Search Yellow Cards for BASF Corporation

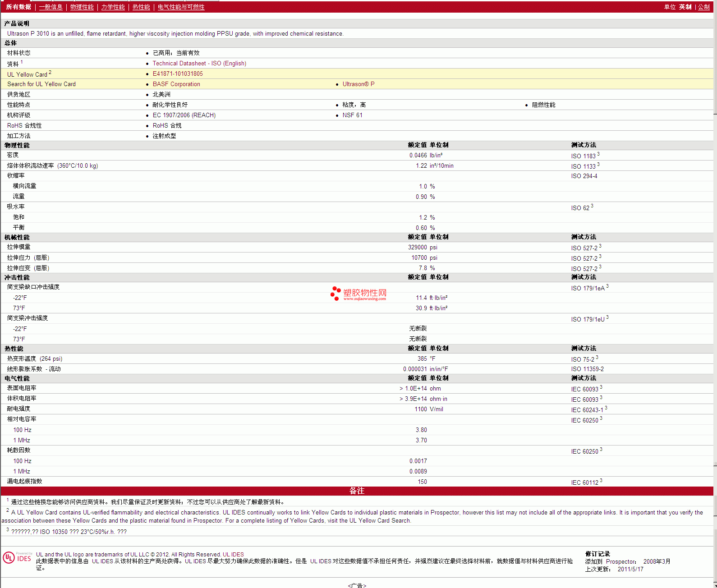pyautogui.click(x=176, y=84)
